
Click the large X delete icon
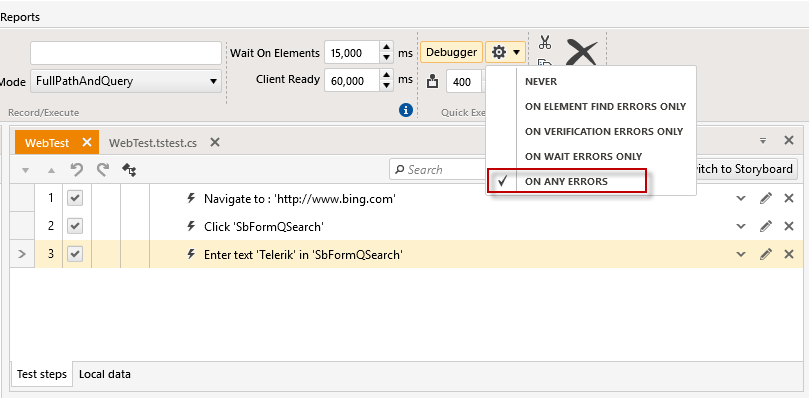click(581, 53)
